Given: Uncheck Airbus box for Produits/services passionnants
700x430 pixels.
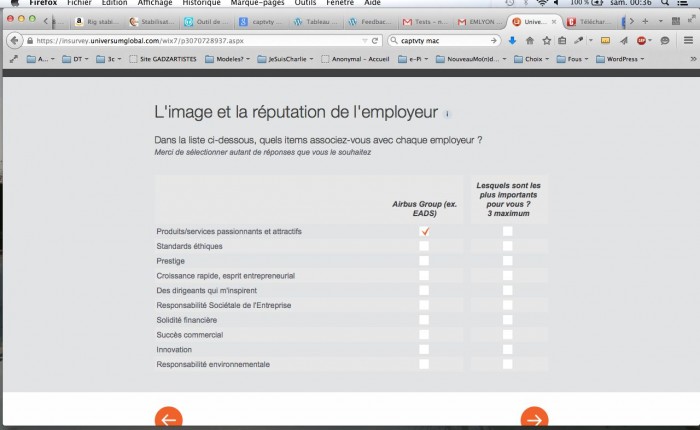Looking at the screenshot, I should tap(425, 231).
